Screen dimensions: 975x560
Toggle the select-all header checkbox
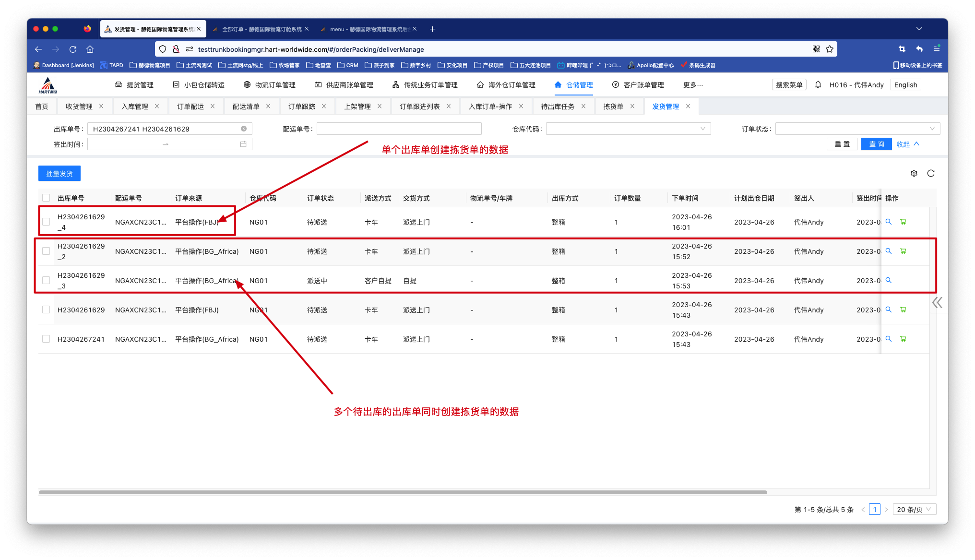click(x=46, y=198)
